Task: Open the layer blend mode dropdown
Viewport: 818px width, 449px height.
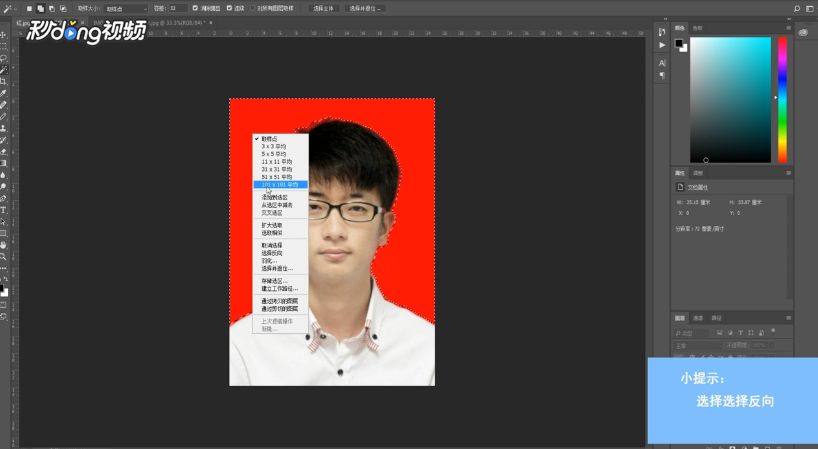Action: coord(697,346)
